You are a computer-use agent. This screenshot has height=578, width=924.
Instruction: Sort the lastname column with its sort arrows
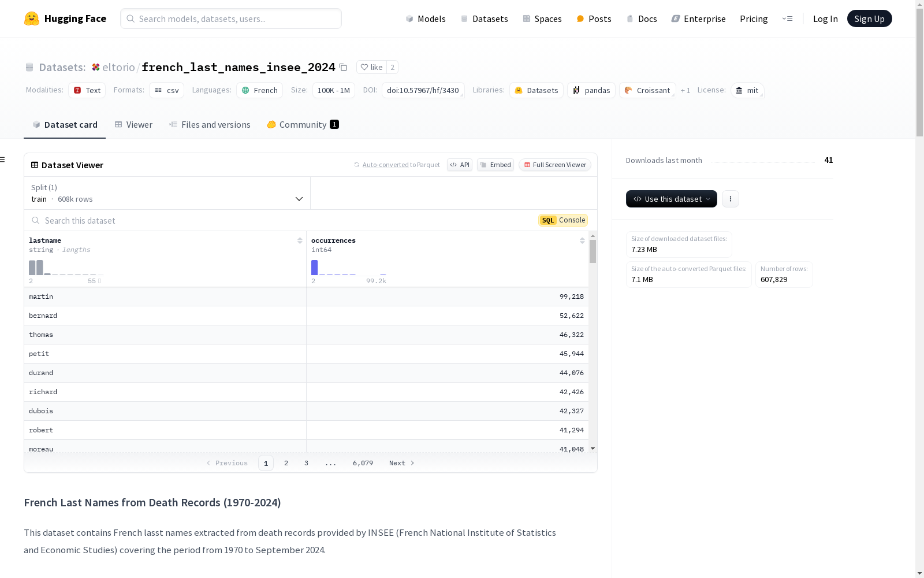(x=300, y=240)
